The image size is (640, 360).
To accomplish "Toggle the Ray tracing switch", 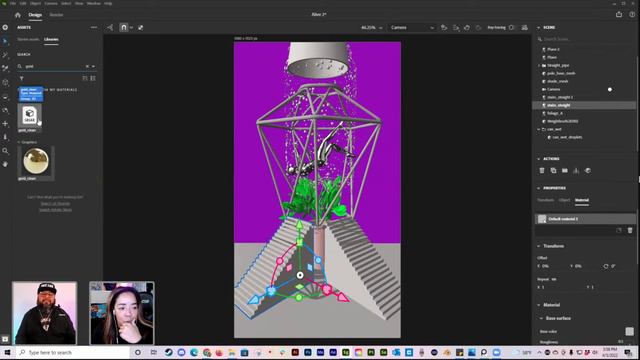I will [512, 27].
